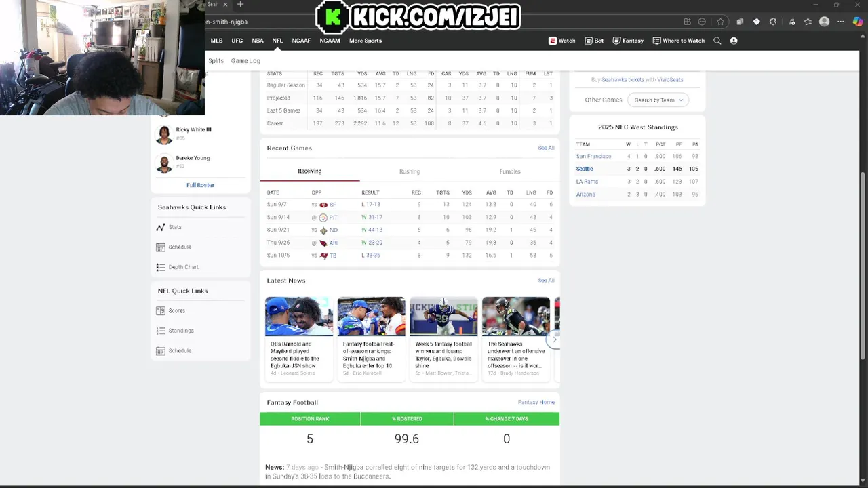Open the browser profile avatar
Image resolution: width=868 pixels, height=488 pixels.
[825, 22]
